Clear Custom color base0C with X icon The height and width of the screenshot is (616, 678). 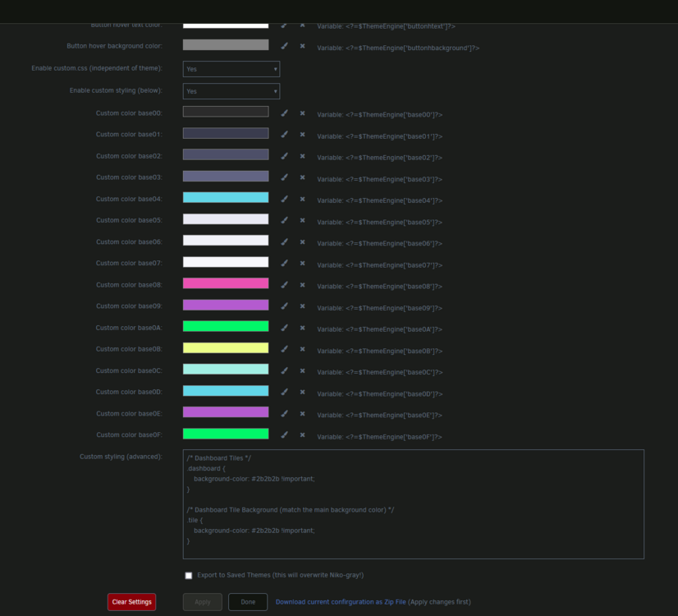302,370
